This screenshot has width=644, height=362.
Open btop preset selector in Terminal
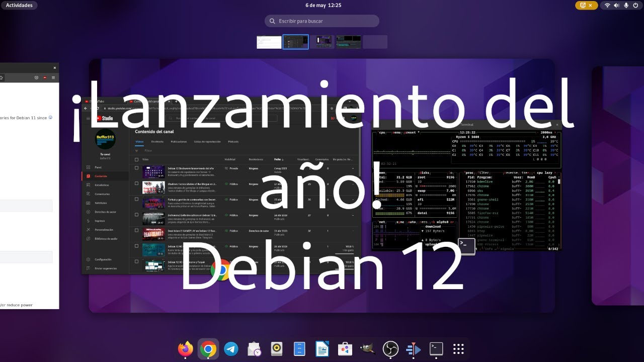(411, 132)
